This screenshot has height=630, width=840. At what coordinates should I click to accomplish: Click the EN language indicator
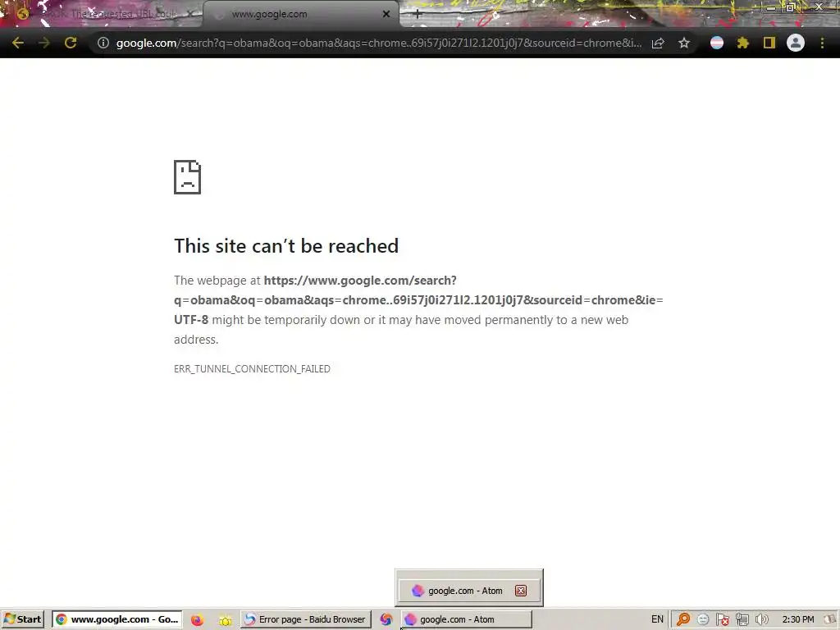pos(657,619)
